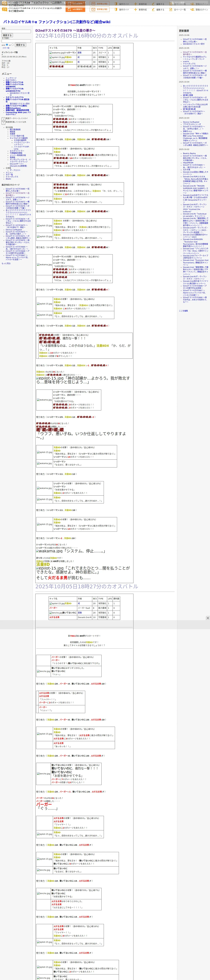
Task: Open タグ一覧 in the sidebar
Action: [9, 174]
